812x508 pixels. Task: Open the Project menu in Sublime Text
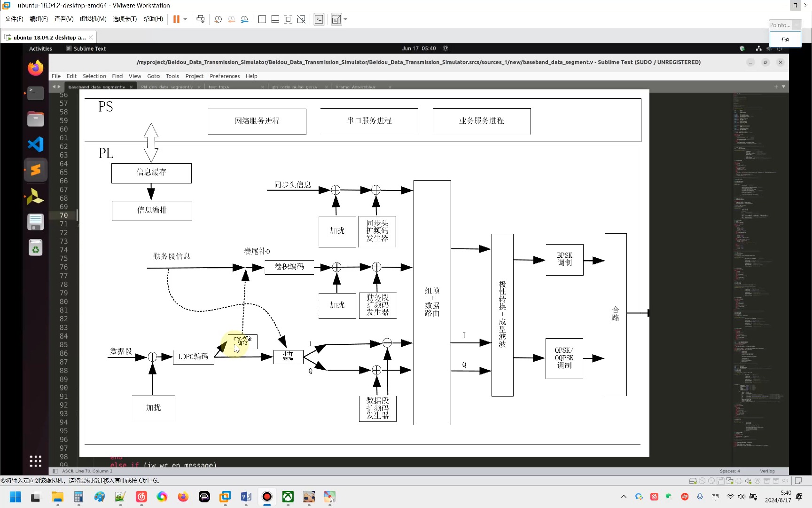195,76
